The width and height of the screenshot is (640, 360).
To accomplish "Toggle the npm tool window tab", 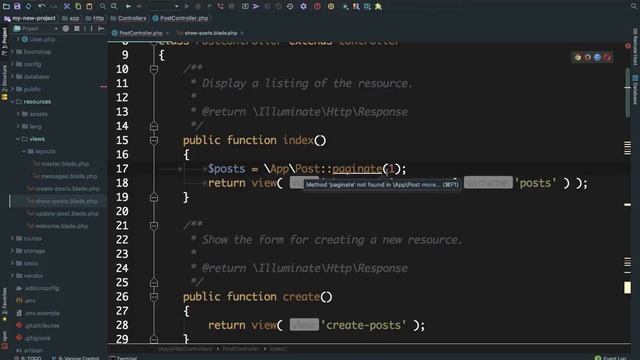I will coord(4,340).
